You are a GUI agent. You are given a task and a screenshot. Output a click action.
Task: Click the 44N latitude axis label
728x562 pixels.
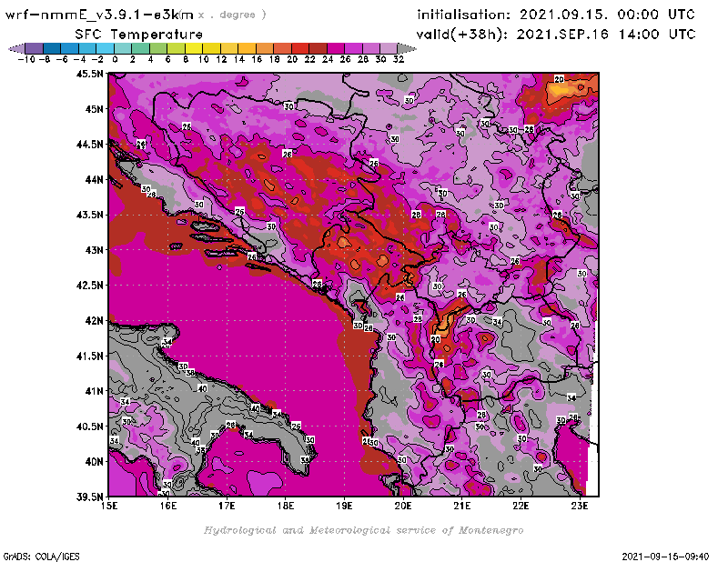(94, 179)
